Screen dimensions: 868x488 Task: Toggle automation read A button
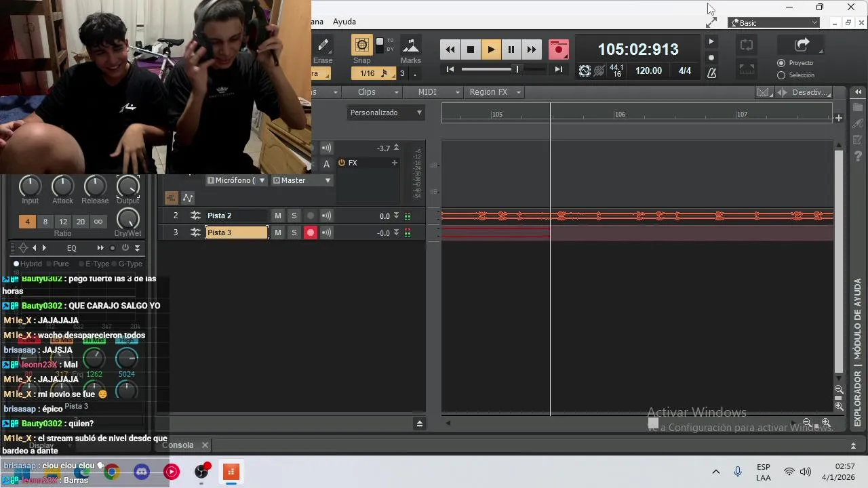coord(327,163)
